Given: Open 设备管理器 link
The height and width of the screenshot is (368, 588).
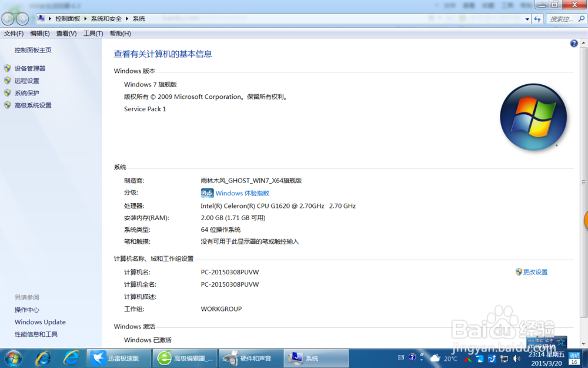Looking at the screenshot, I should (30, 68).
